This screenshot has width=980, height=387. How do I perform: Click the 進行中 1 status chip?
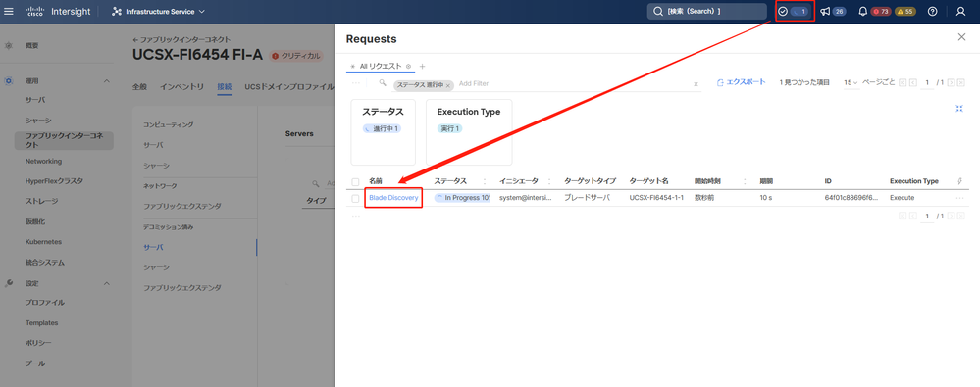(382, 128)
